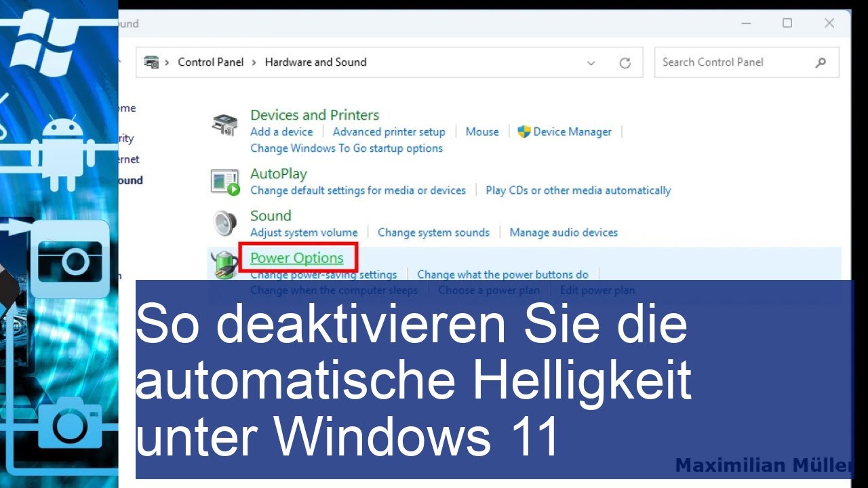Click the address bar Control Panel icon

[151, 62]
